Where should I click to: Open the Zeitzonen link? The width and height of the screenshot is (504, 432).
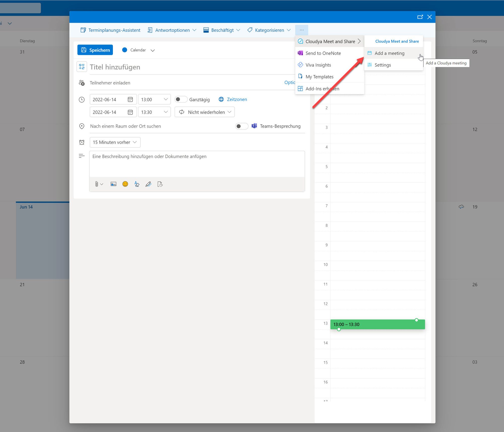[237, 99]
